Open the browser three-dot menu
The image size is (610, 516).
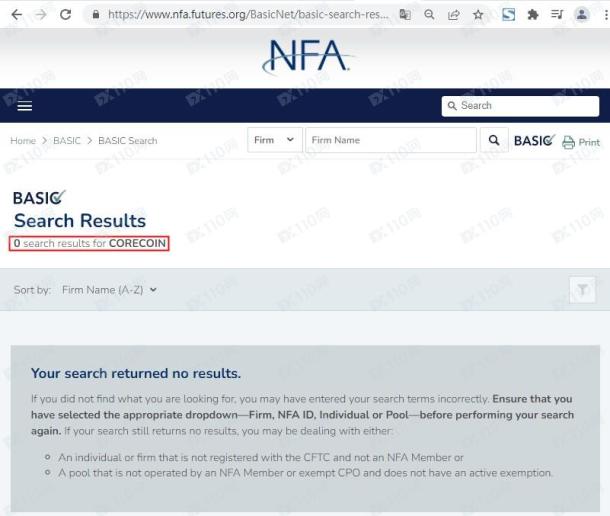606,15
